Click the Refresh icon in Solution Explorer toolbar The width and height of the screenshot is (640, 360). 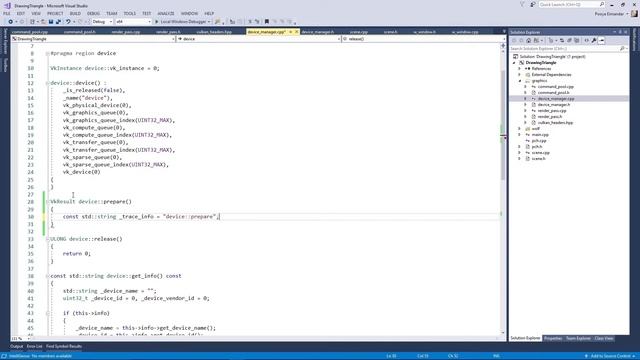point(562,40)
